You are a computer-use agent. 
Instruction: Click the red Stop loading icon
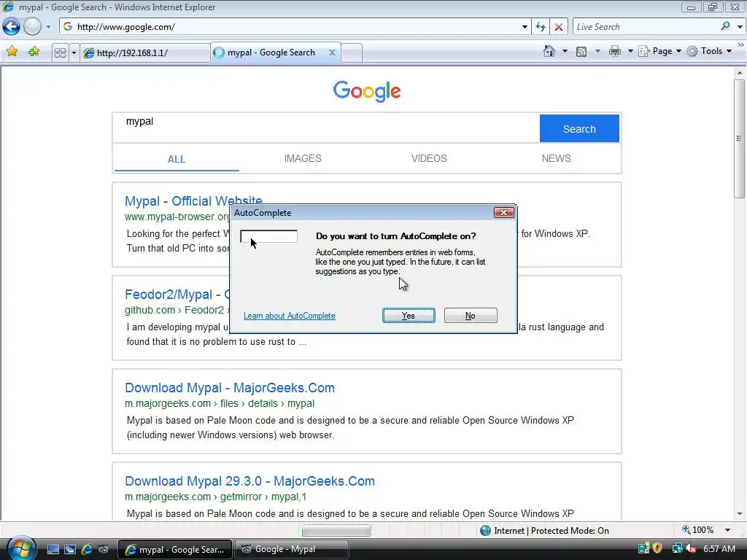click(x=559, y=27)
